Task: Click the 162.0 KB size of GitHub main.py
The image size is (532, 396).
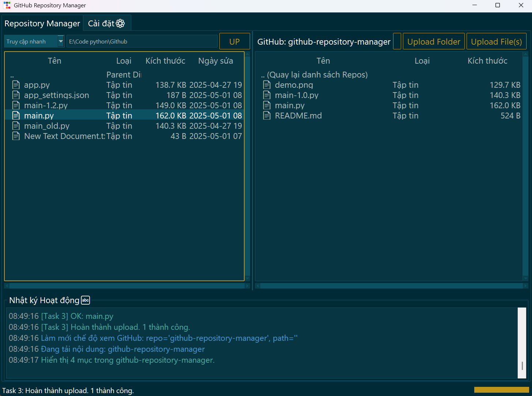Action: click(505, 105)
